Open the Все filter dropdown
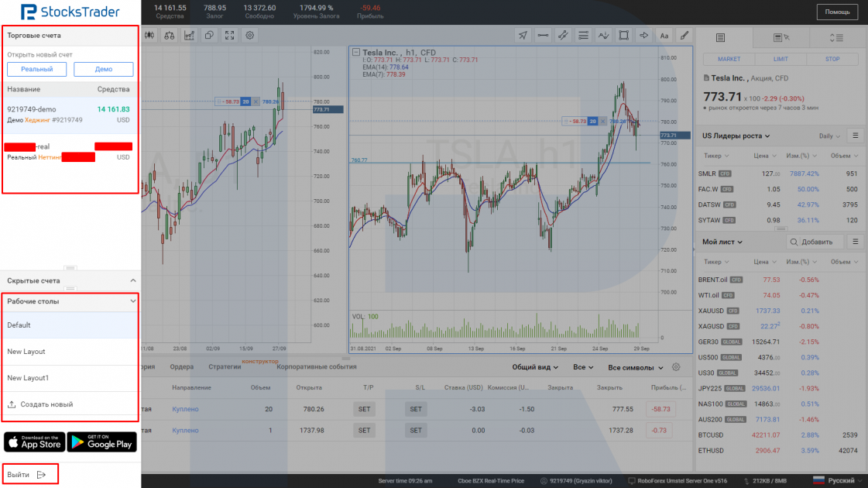 point(583,367)
